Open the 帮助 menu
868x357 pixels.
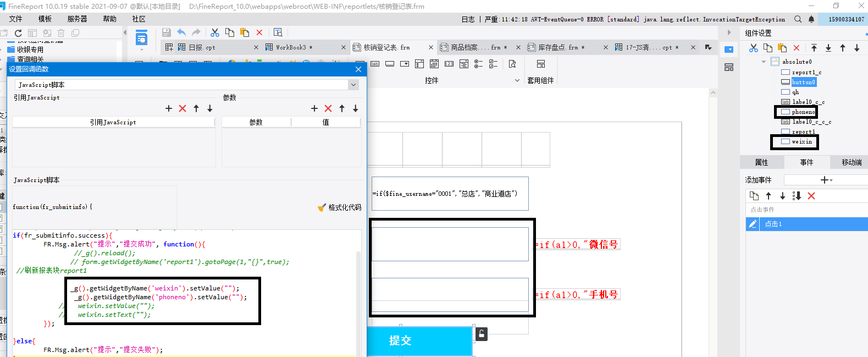click(110, 19)
